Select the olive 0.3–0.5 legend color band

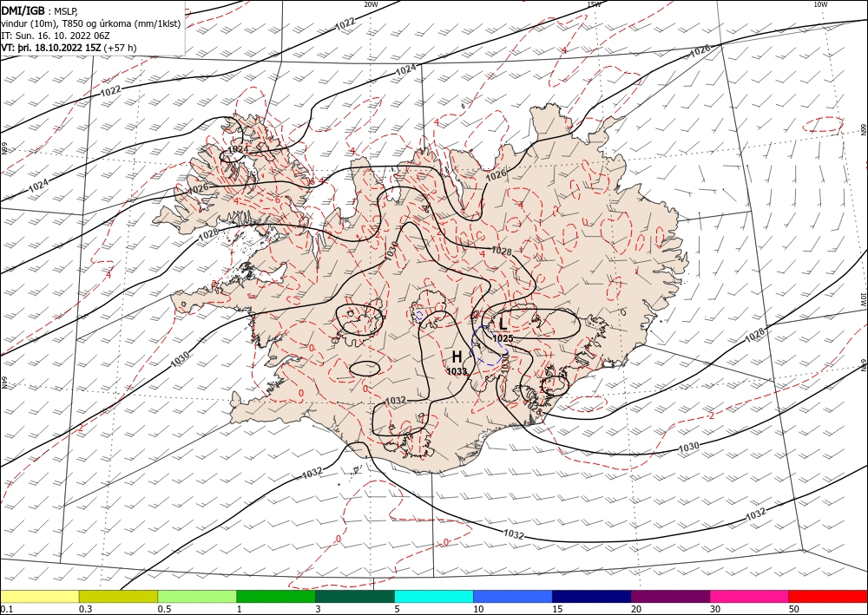(118, 596)
